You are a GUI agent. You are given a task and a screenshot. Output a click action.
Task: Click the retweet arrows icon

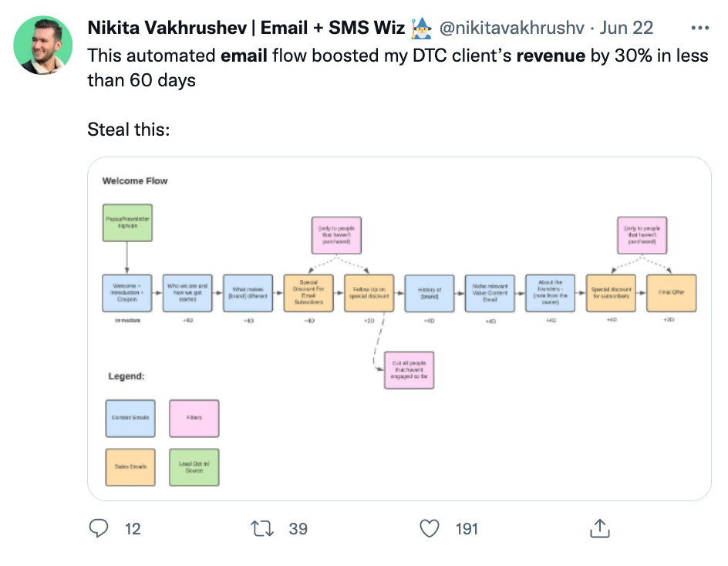click(x=262, y=528)
